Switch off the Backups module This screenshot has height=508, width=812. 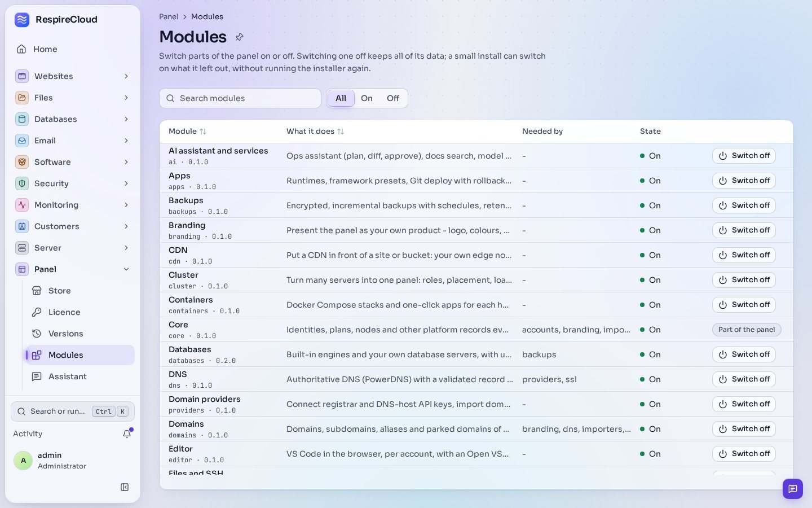[x=744, y=205]
